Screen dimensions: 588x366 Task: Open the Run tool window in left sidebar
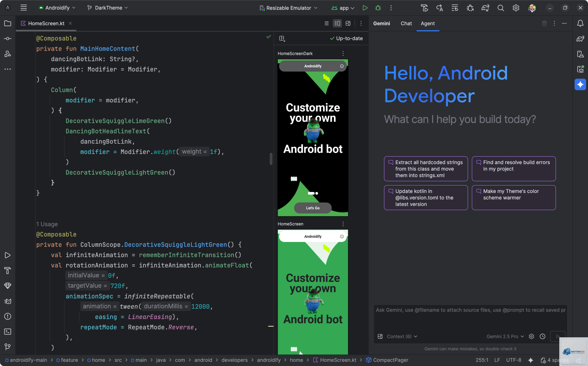(x=8, y=255)
